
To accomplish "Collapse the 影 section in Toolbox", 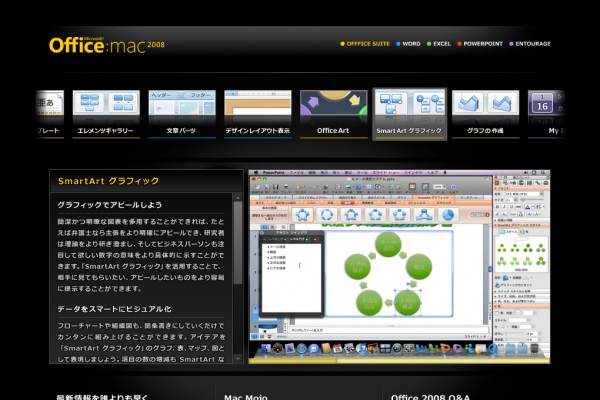I will (x=496, y=307).
